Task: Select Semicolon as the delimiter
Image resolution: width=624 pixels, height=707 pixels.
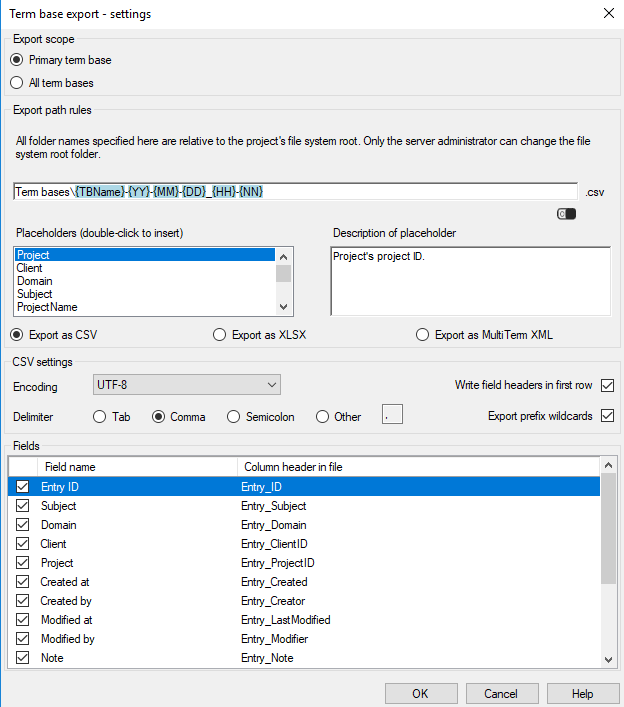Action: coord(234,417)
